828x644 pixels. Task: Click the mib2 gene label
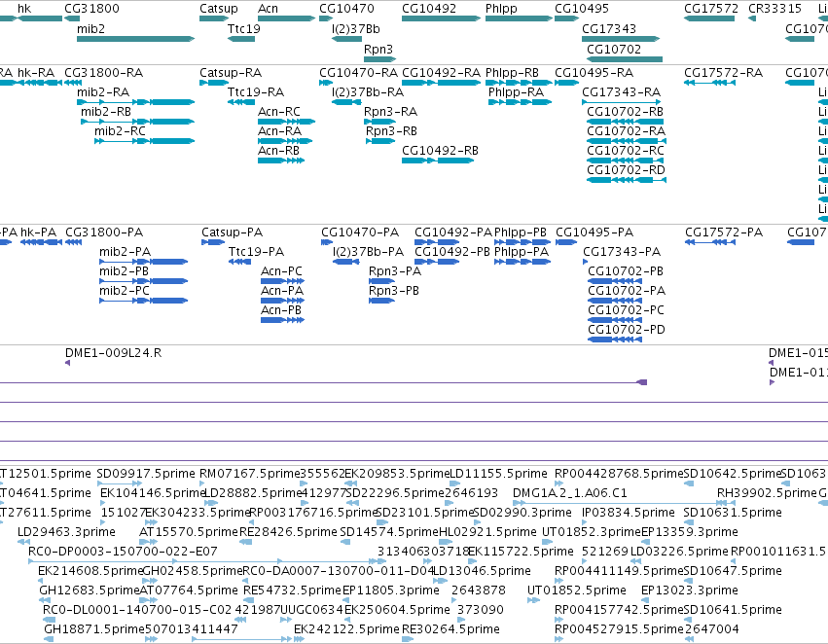click(90, 29)
